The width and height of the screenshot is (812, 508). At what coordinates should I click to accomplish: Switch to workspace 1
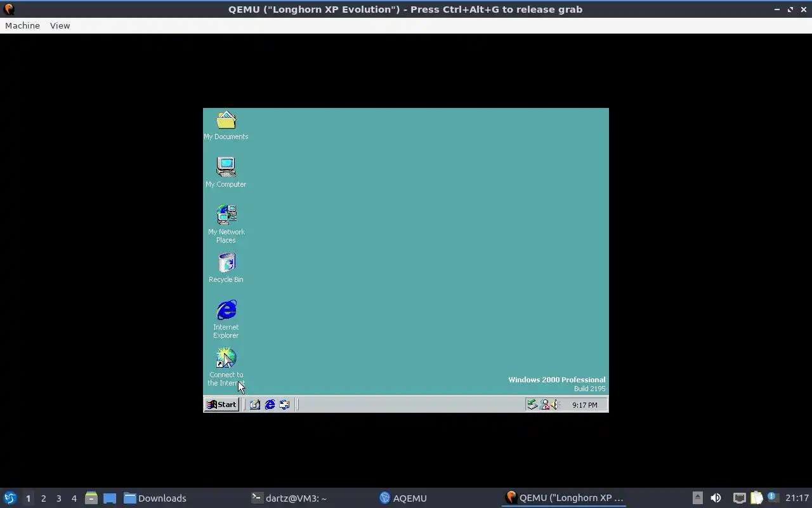(28, 498)
